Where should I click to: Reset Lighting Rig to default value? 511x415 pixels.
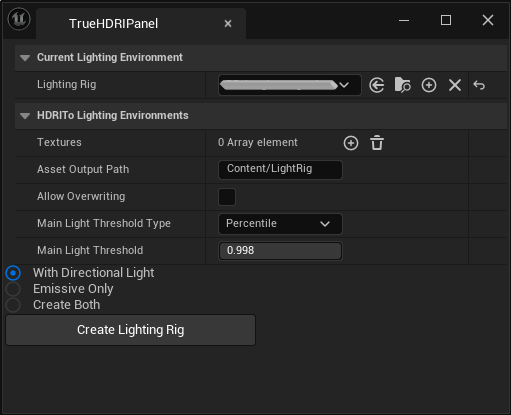coord(479,85)
